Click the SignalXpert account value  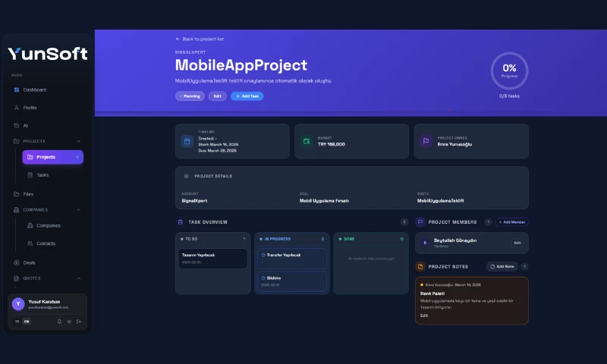point(194,201)
